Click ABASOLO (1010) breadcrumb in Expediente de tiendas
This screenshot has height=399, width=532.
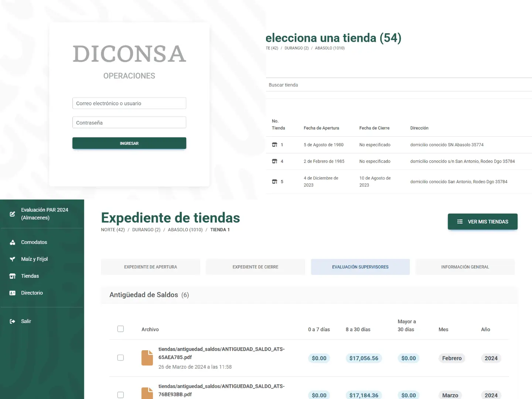[185, 230]
